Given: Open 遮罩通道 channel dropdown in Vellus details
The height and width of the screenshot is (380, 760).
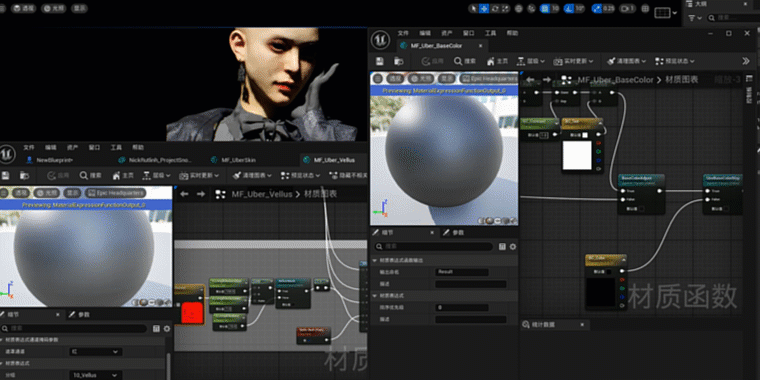Looking at the screenshot, I should pos(96,351).
